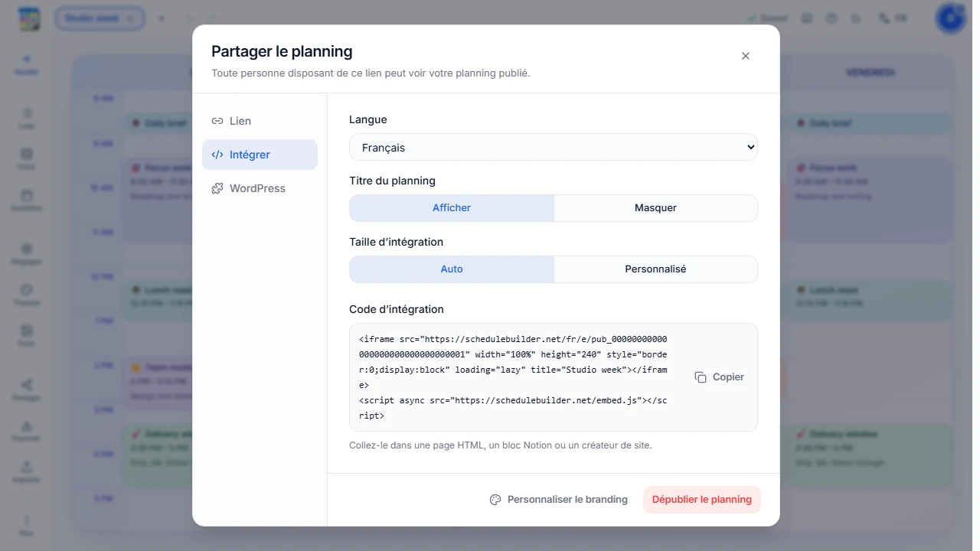
Task: Set embed size to Personnalisé
Action: (655, 269)
